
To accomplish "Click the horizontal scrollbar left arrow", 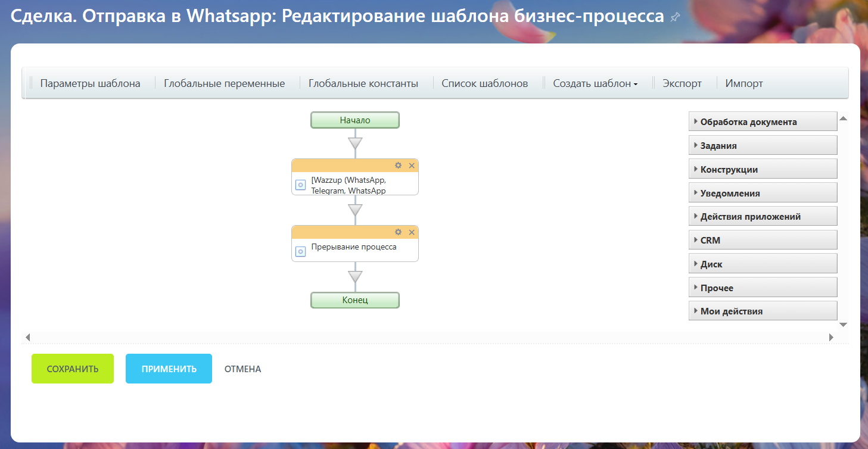I will [27, 338].
